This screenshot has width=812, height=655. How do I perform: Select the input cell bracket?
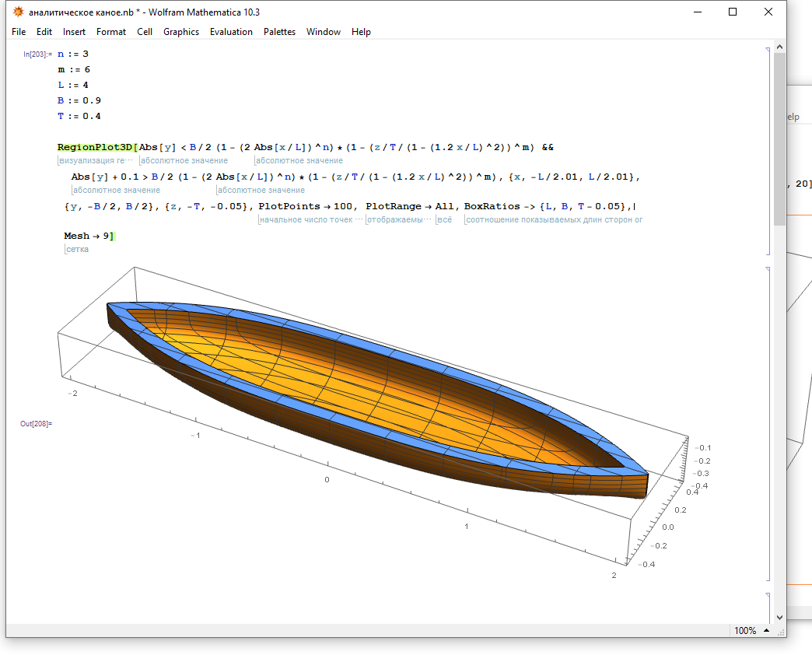pyautogui.click(x=768, y=149)
